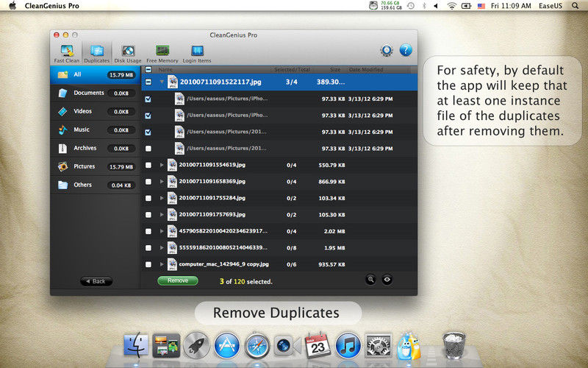Tick checkbox for 20100711091554619.jpg
The height and width of the screenshot is (368, 588).
coord(148,165)
